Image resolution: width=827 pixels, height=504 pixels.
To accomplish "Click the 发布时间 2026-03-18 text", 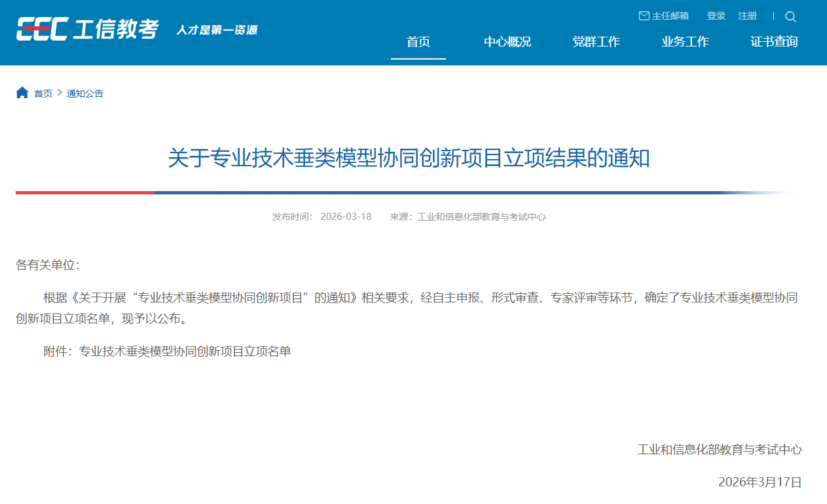I will pos(322,217).
